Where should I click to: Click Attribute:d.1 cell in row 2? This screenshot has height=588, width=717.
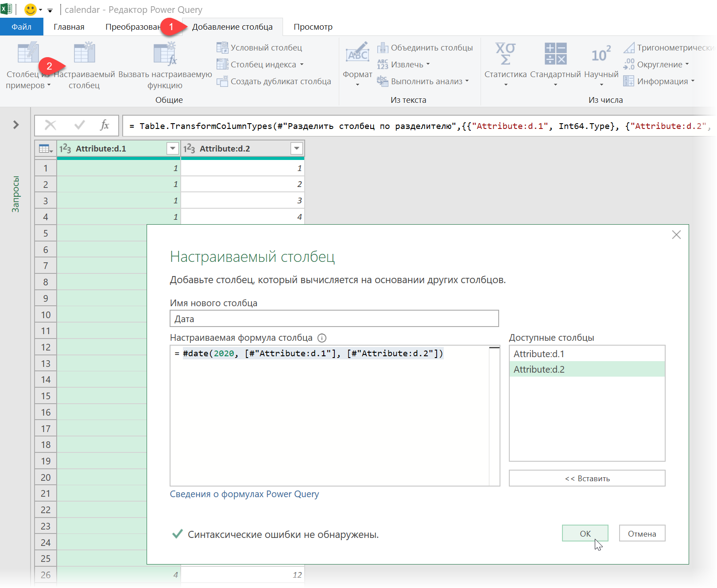pyautogui.click(x=119, y=184)
